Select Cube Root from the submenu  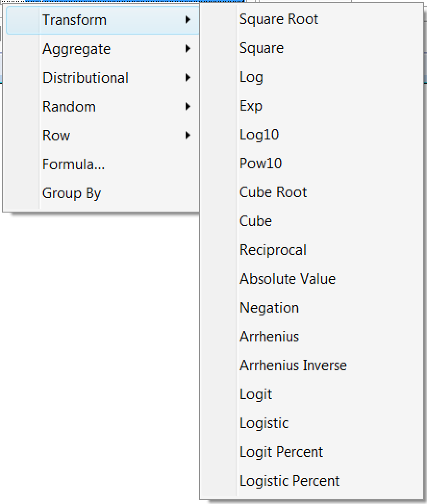[273, 192]
